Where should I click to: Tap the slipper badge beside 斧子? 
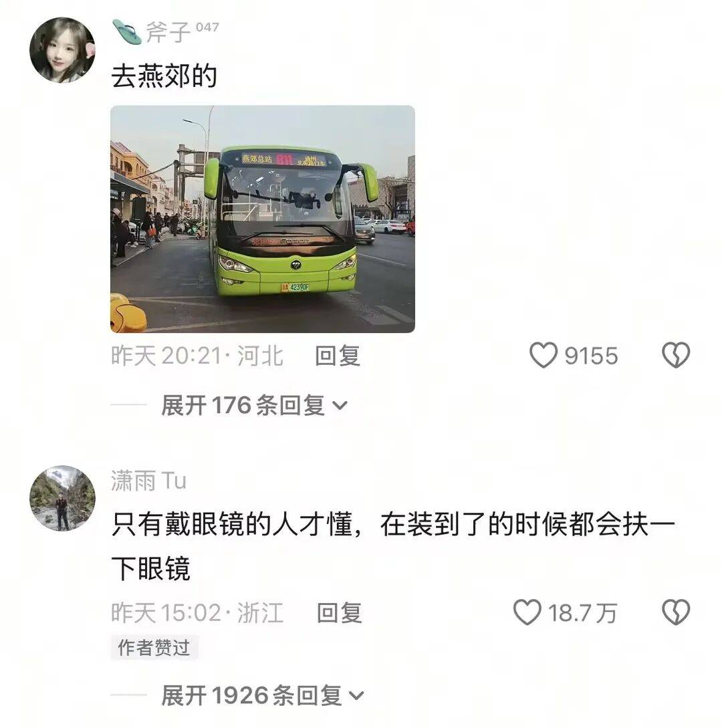pyautogui.click(x=127, y=32)
